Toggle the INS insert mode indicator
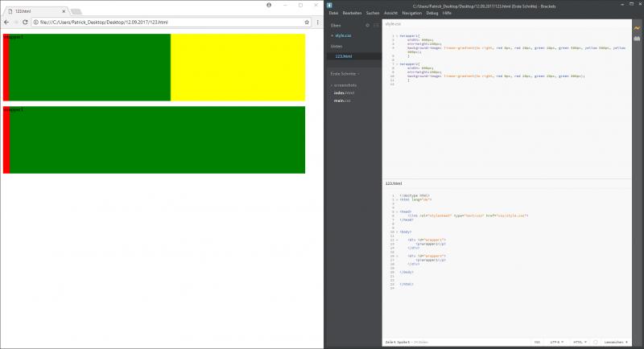 [x=537, y=342]
